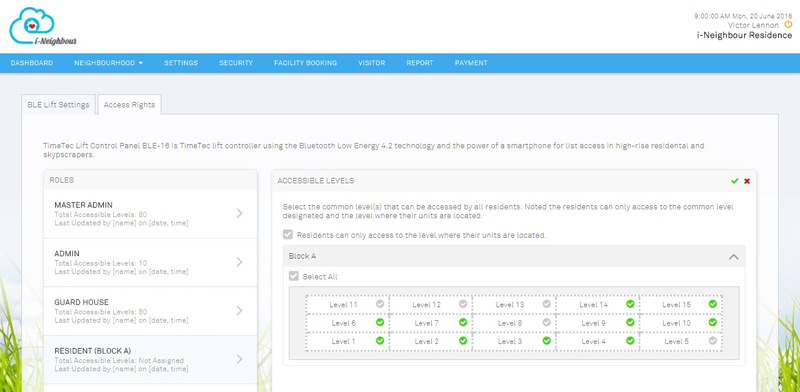Expand Admin role chevron
800x392 pixels.
click(240, 262)
